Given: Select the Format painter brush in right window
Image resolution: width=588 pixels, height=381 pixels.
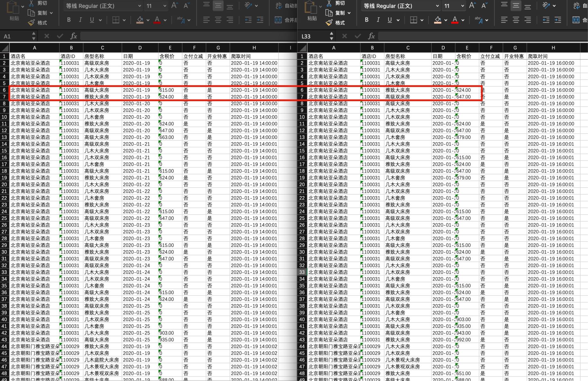Looking at the screenshot, I should 329,22.
